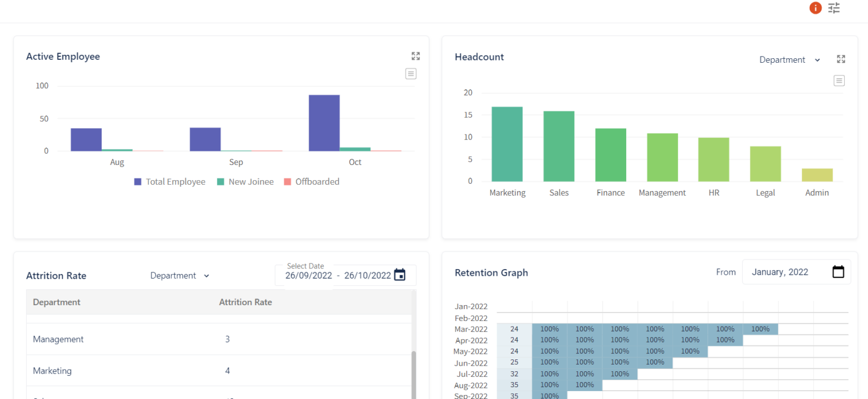Click the Attrition Rate column header
This screenshot has height=399, width=868.
coord(245,302)
